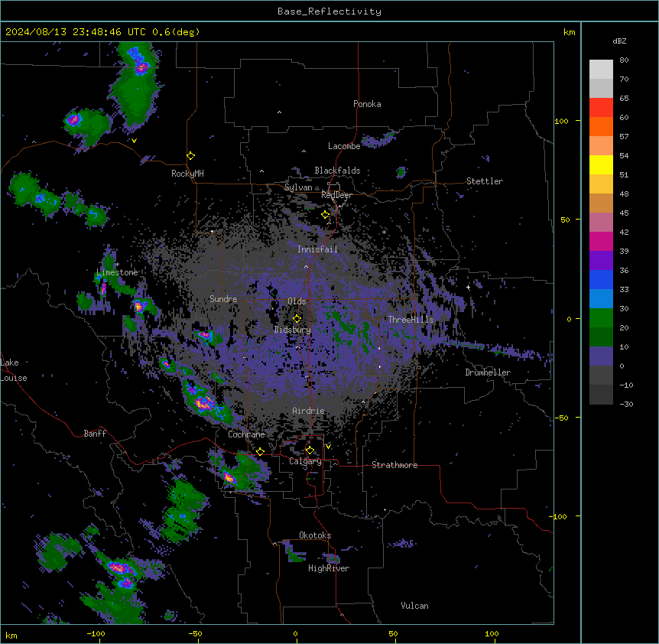Select the RockyMH map label
The width and height of the screenshot is (659, 644).
[187, 174]
